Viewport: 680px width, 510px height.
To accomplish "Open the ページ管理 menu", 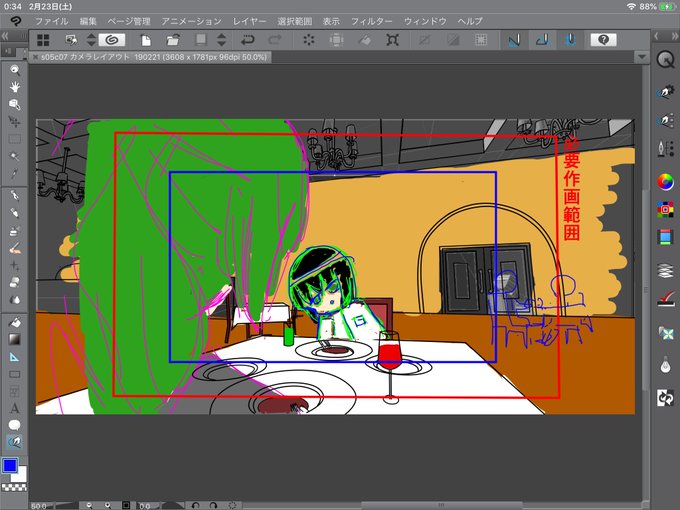I will click(x=129, y=21).
